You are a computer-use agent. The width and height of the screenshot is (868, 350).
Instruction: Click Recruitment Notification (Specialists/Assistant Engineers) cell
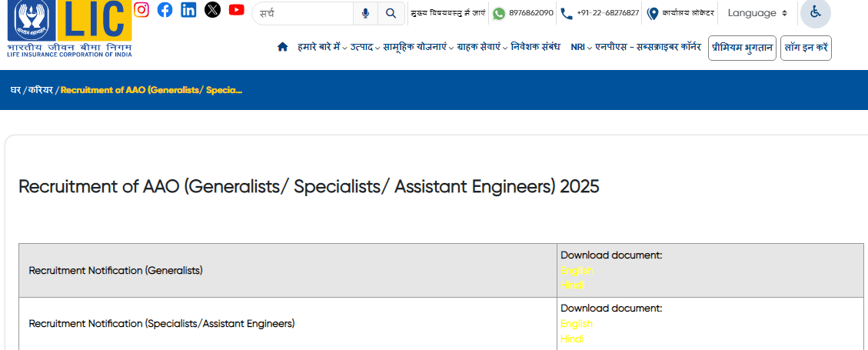[288, 324]
